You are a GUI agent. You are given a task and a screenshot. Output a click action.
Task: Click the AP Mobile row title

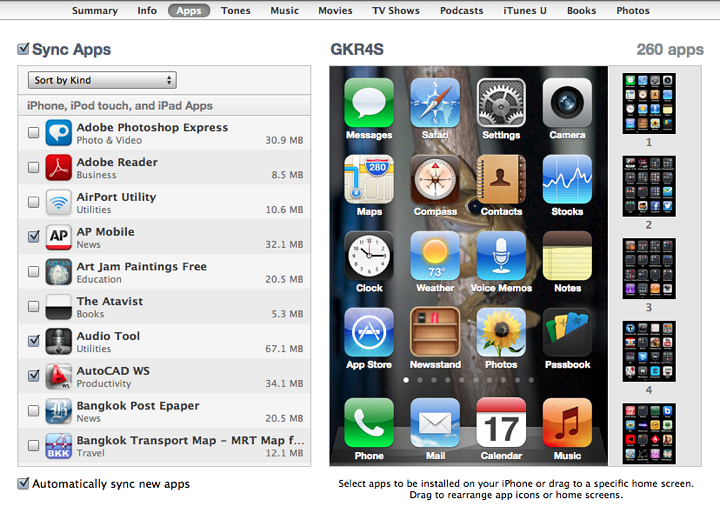(106, 232)
